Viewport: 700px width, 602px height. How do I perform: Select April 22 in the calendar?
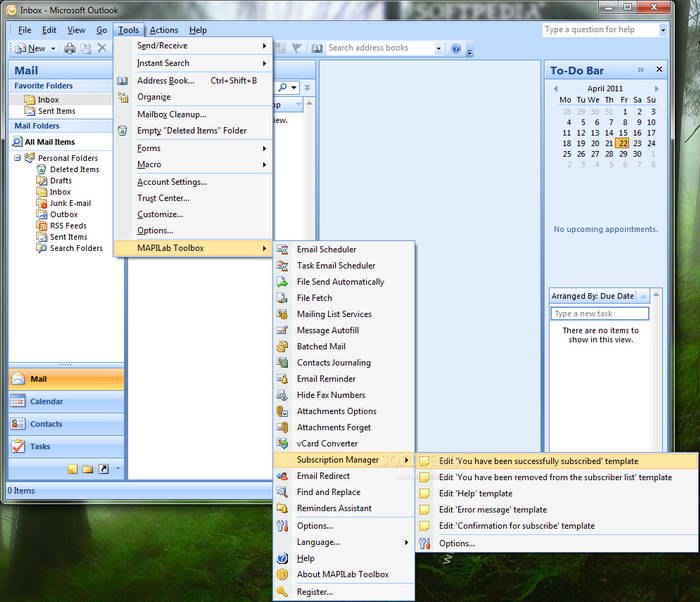click(x=623, y=143)
